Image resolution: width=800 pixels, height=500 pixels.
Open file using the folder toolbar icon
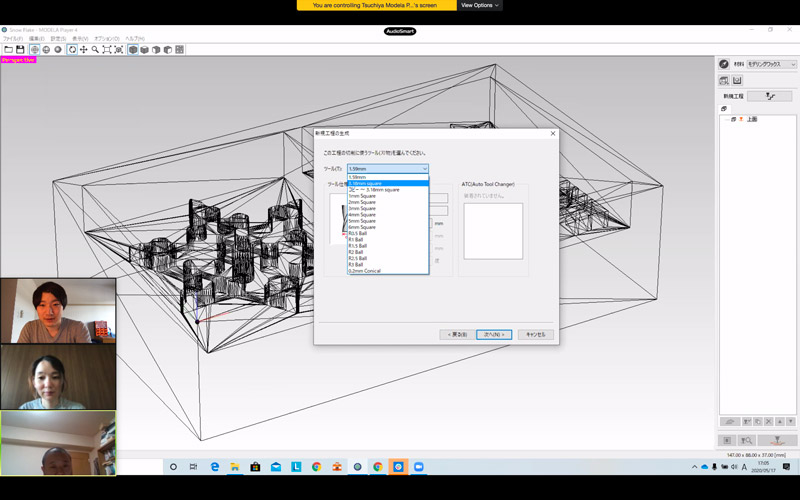click(x=8, y=49)
